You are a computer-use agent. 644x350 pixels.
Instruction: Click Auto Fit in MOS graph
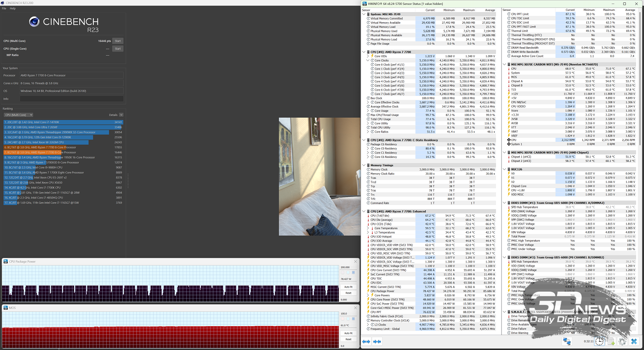[x=348, y=333]
